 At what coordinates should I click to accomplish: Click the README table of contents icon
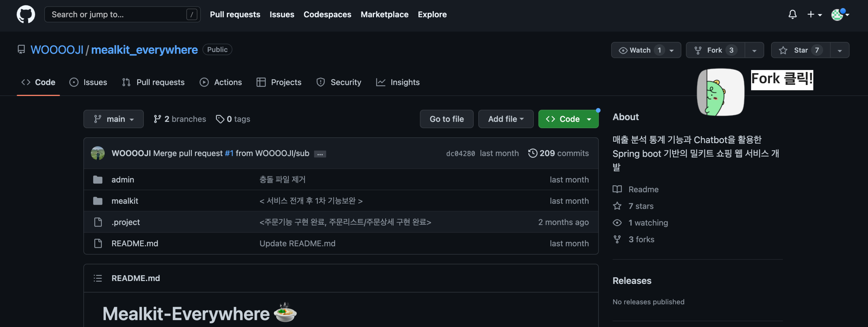(98, 278)
